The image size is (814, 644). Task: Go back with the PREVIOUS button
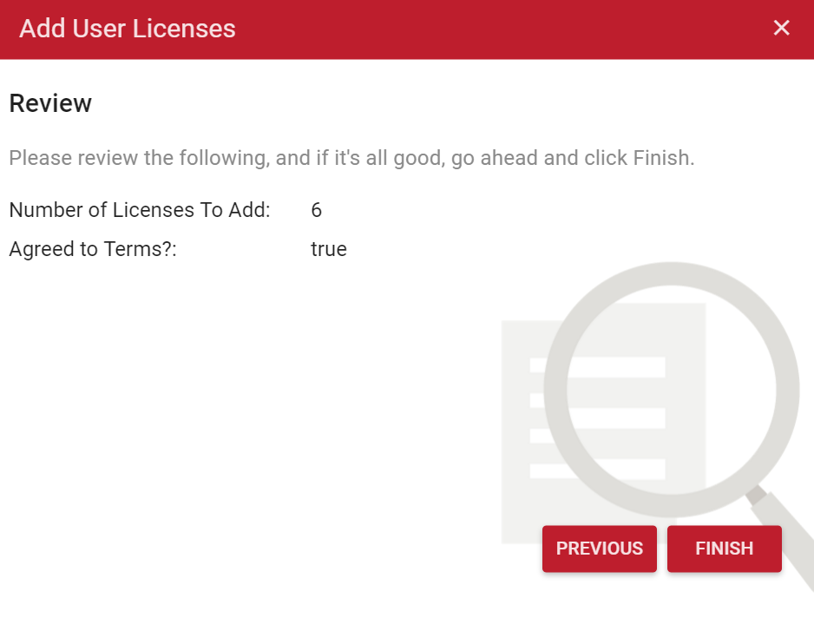pos(600,549)
